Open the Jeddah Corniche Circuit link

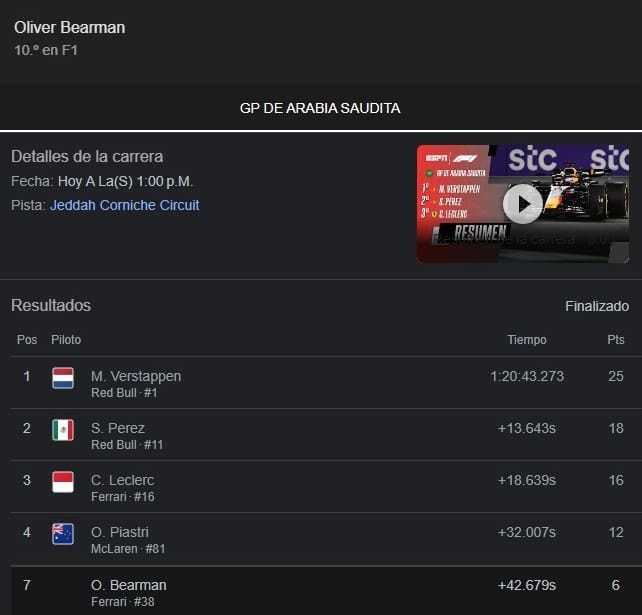[124, 205]
